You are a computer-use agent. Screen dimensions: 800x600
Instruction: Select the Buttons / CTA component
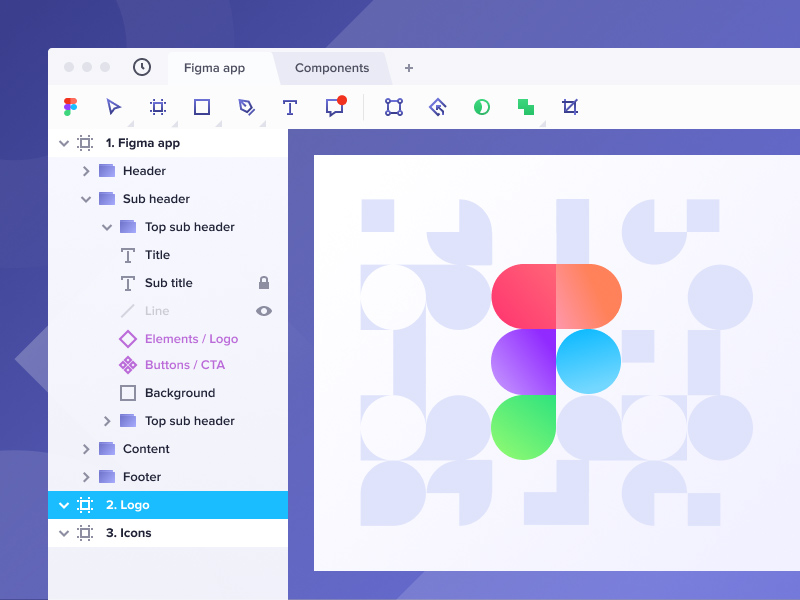185,365
